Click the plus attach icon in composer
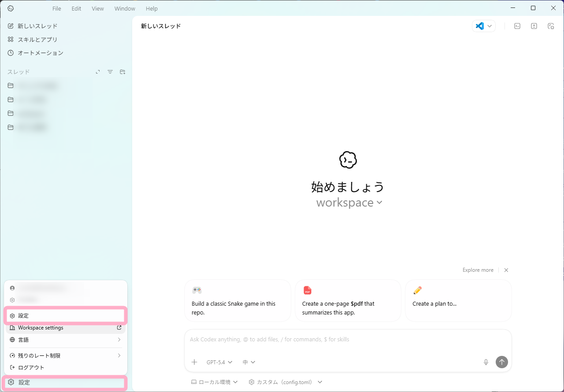The height and width of the screenshot is (392, 564). [x=194, y=362]
